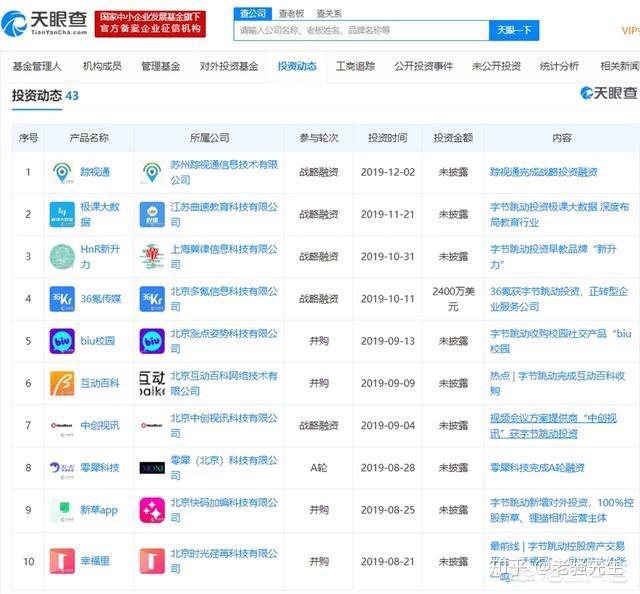Open the 字节跳动新增对外投资 news link
This screenshot has height=594, width=640.
click(x=562, y=510)
